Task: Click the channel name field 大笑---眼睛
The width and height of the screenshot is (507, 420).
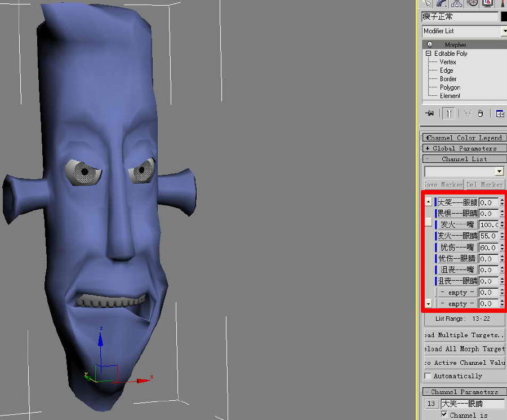Action: [472, 404]
